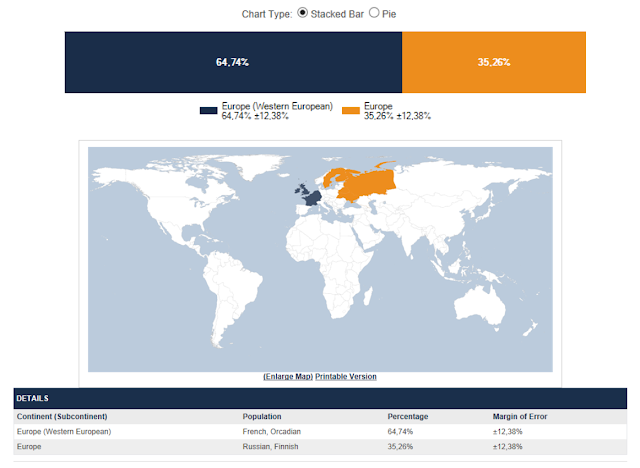Click the Margin of Error column header

point(520,417)
